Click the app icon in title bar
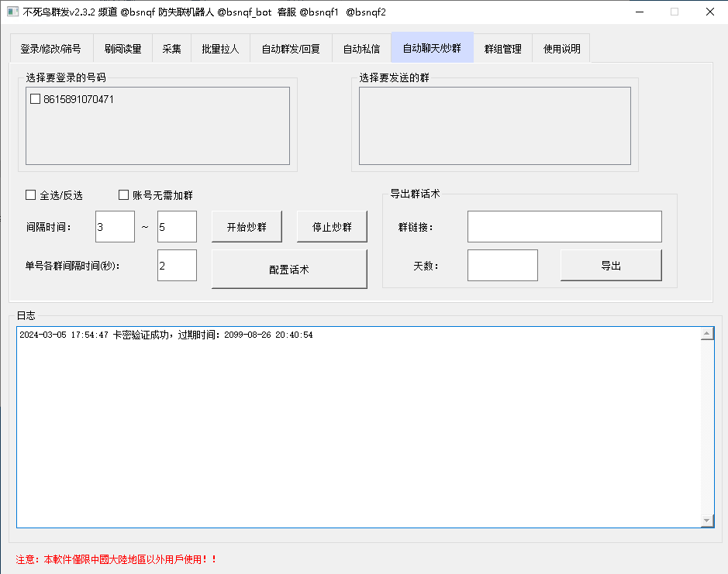 point(12,12)
